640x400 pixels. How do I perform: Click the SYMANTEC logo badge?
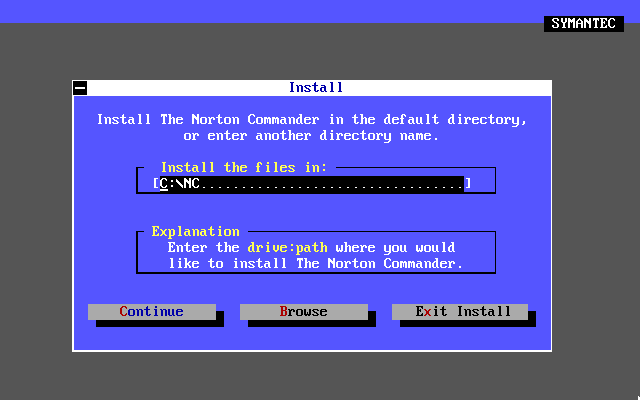[x=584, y=24]
